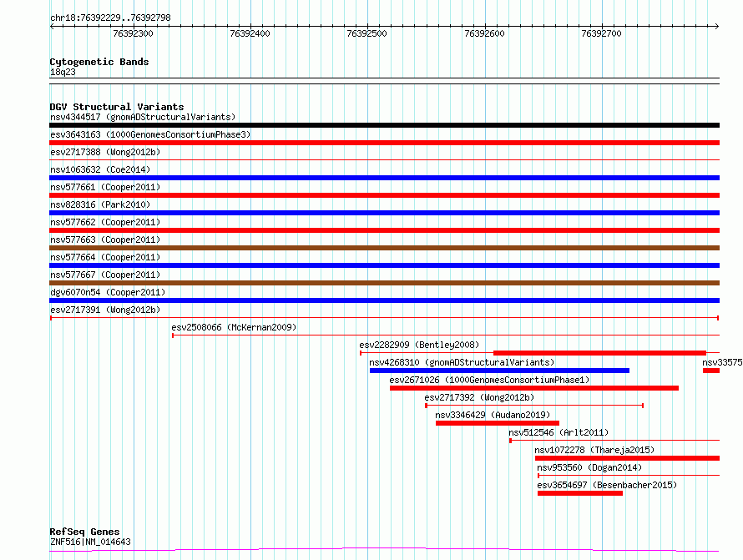The image size is (743, 560).
Task: Click ruler position 76392500
Action: (366, 33)
